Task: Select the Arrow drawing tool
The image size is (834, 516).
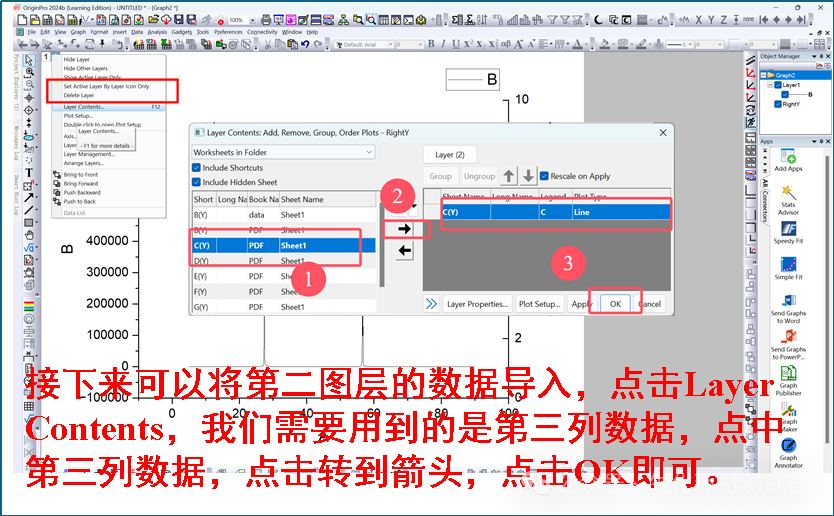Action: 29,197
